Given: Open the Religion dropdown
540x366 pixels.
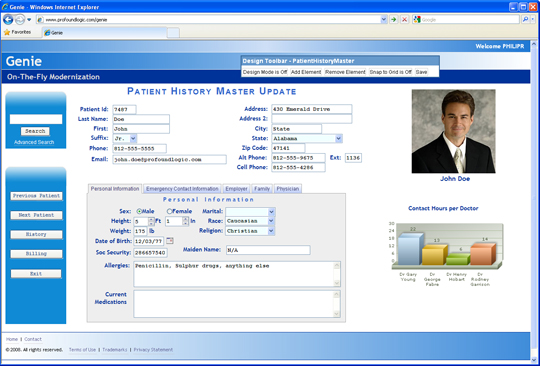Looking at the screenshot, I should [271, 231].
